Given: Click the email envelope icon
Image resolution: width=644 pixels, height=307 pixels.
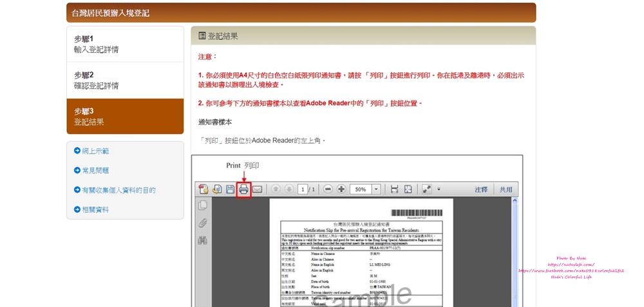Looking at the screenshot, I should click(258, 190).
